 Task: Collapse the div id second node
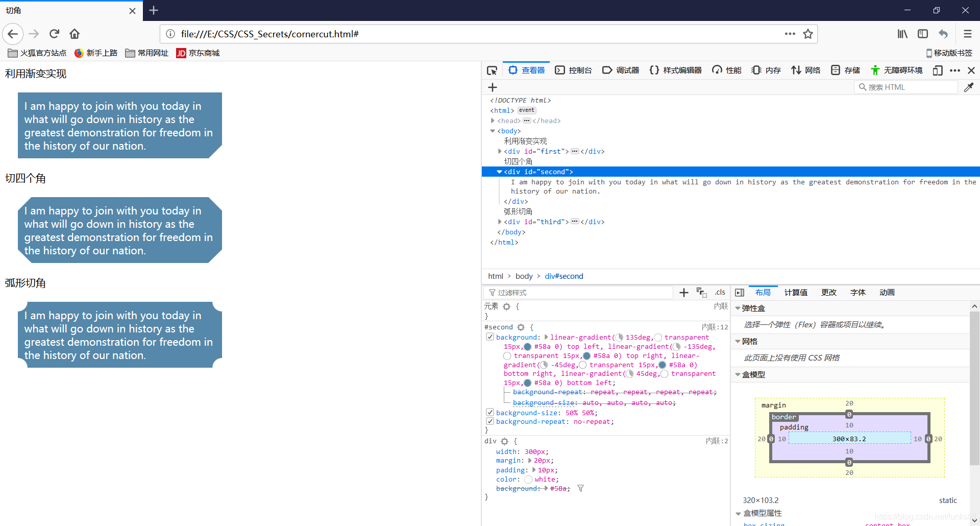pos(499,172)
